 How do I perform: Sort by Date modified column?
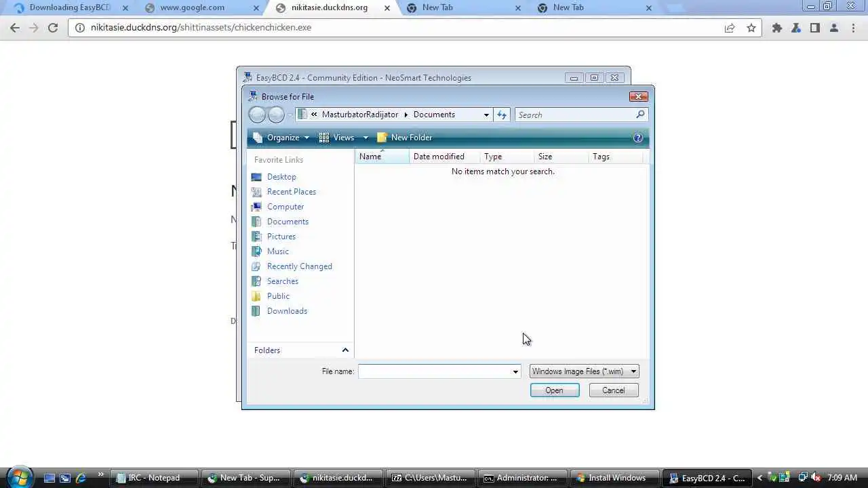444,157
